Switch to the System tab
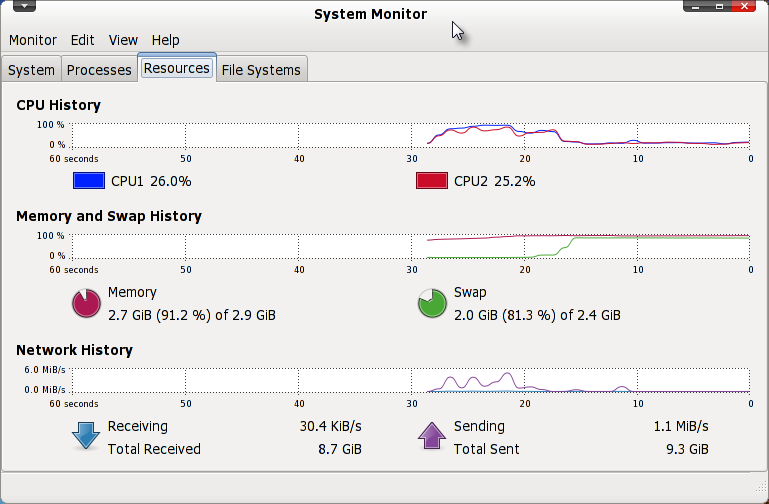Image resolution: width=769 pixels, height=504 pixels. [31, 70]
